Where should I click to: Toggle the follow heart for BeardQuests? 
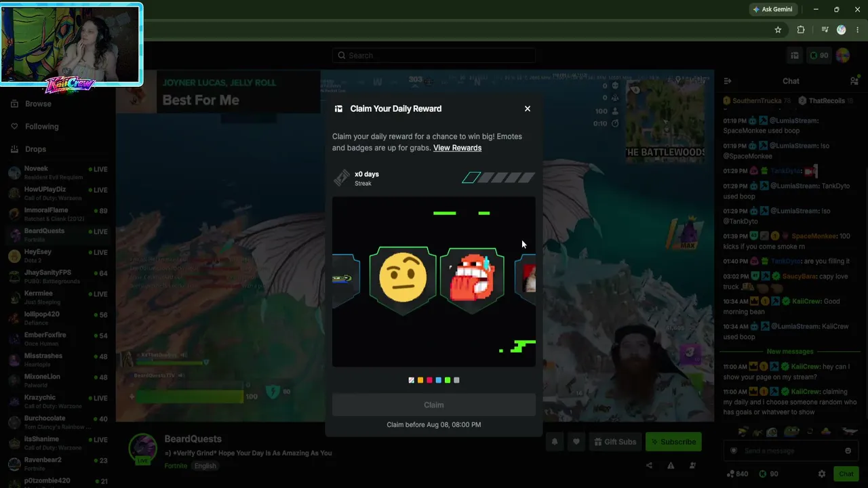point(576,442)
